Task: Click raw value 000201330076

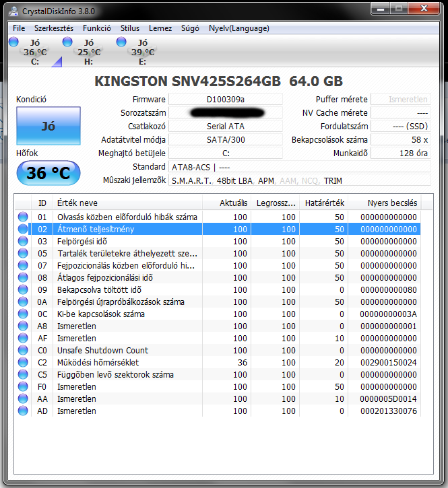Action: click(x=389, y=411)
